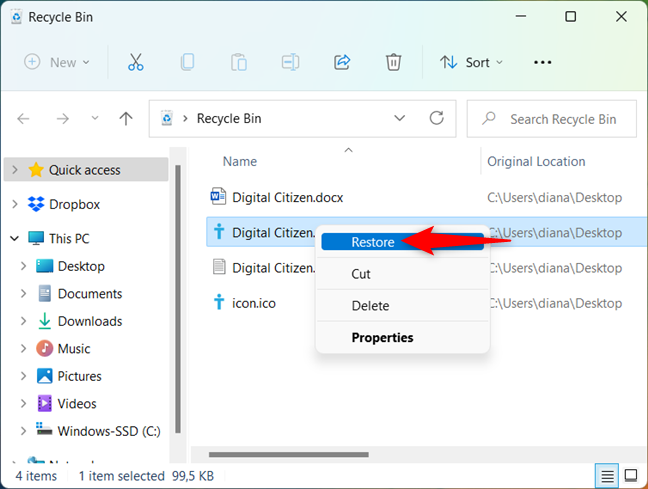Viewport: 648px width, 489px height.
Task: Expand the Dropbox tree node
Action: point(14,204)
